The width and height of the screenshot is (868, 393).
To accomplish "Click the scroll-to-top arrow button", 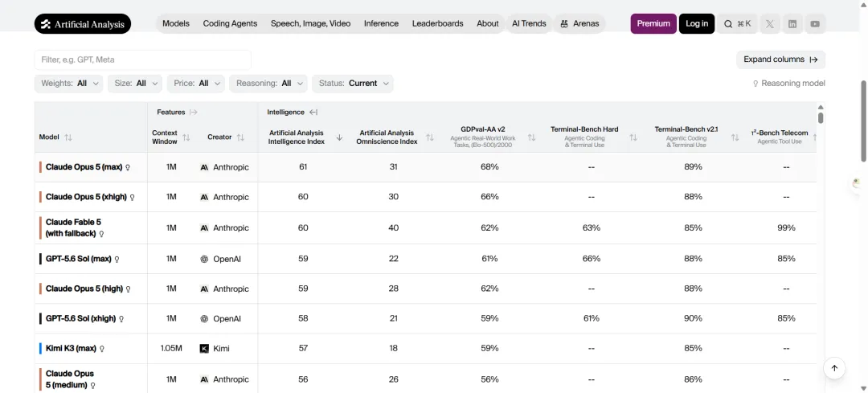I will pos(834,368).
